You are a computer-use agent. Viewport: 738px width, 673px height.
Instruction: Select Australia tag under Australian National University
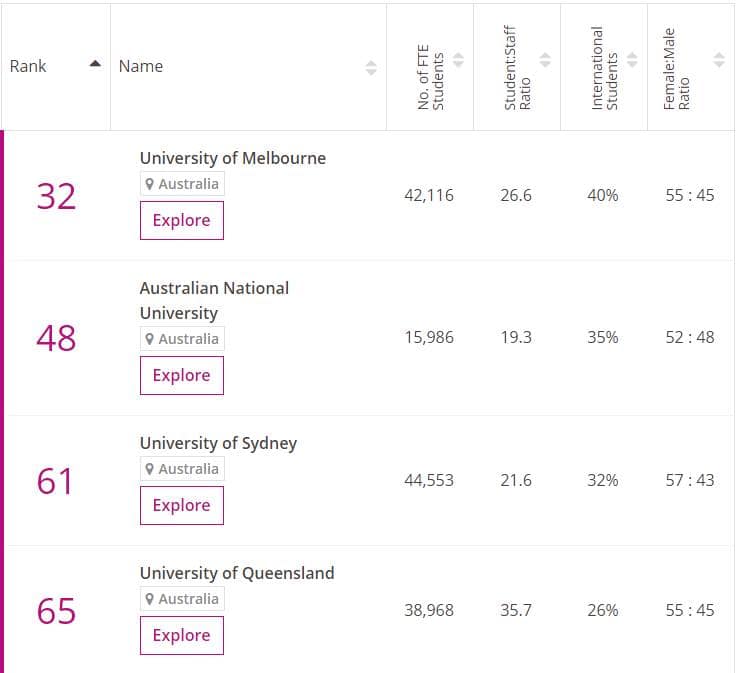pyautogui.click(x=182, y=338)
